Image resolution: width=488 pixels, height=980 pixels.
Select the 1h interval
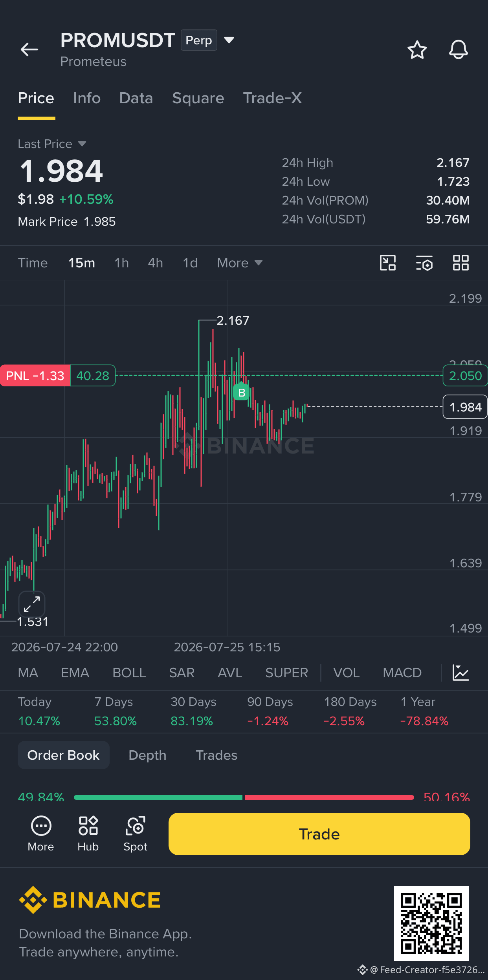pos(122,263)
